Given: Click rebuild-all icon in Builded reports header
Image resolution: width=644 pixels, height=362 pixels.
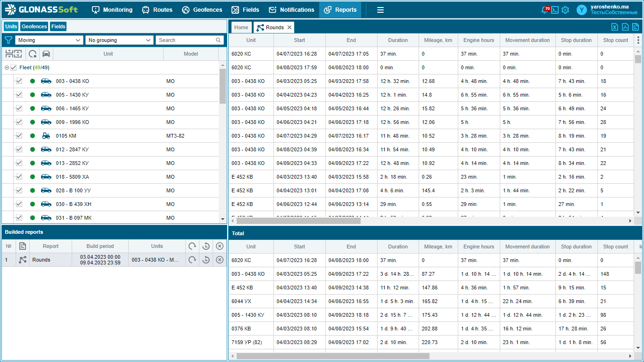Looking at the screenshot, I should point(192,246).
